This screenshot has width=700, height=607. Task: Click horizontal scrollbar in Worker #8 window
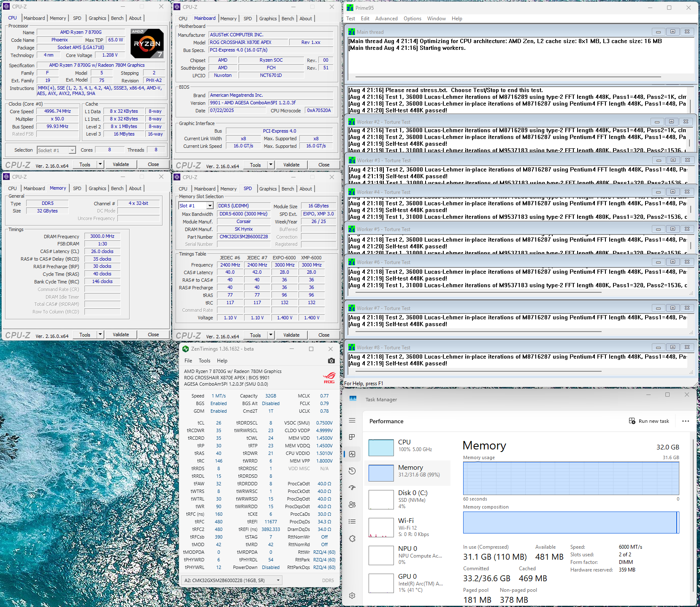click(478, 371)
